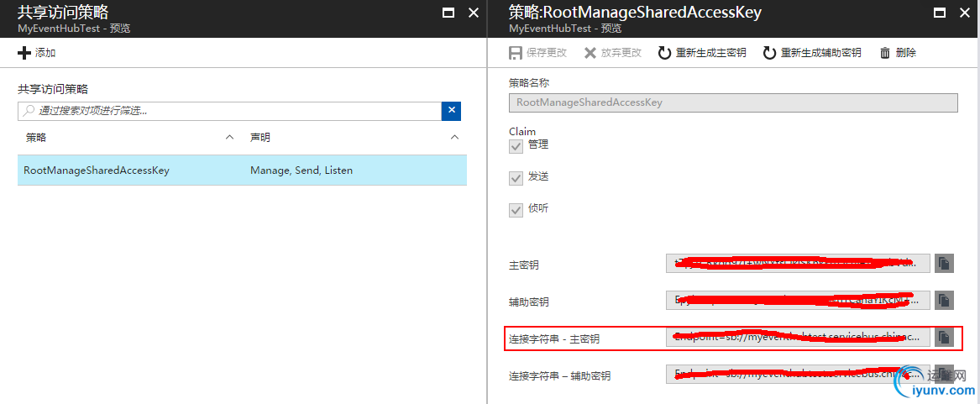Click the Manage, Send, Listen claims cell
Screen dimensions: 980x404
tap(301, 171)
